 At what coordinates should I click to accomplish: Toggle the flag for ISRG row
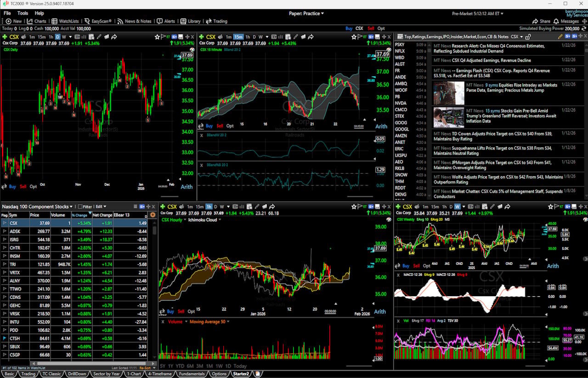[x=4, y=240]
